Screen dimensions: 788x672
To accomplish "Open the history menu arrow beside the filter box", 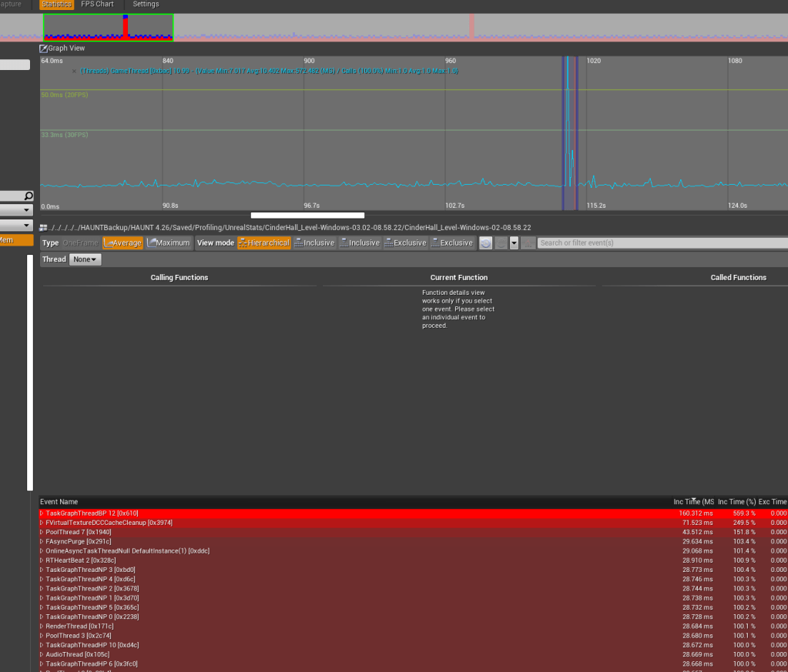I will click(x=514, y=243).
